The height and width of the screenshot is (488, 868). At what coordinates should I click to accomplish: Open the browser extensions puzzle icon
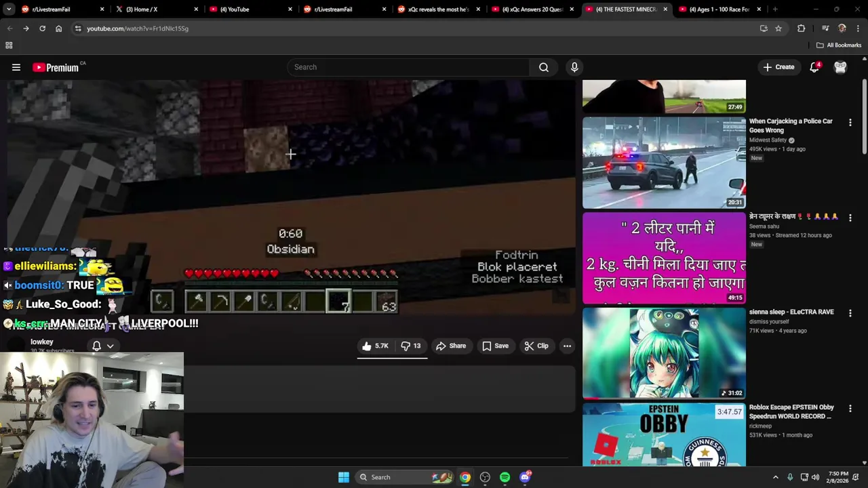(802, 28)
